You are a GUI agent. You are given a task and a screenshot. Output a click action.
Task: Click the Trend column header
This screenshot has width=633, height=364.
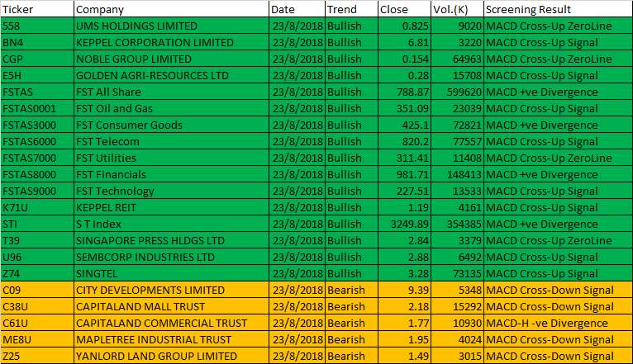(x=352, y=9)
